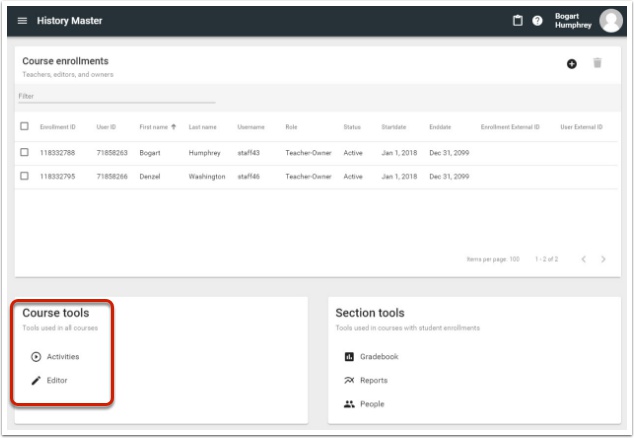Click the delete trash icon
Image resolution: width=634 pixels, height=438 pixels.
(x=598, y=64)
